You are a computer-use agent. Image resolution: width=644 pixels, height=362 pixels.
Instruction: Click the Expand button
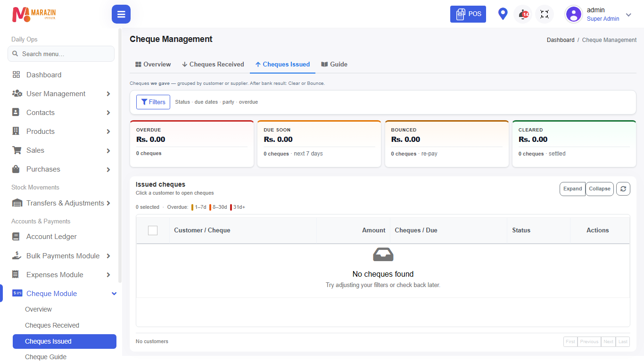pyautogui.click(x=572, y=189)
